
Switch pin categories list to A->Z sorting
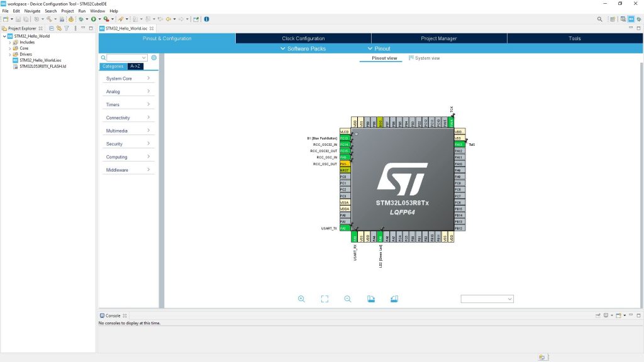(x=136, y=66)
